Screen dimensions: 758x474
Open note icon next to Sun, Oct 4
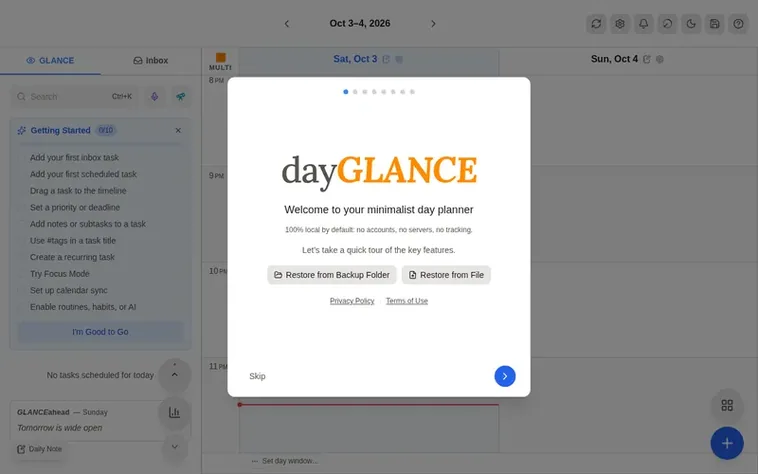coord(647,59)
